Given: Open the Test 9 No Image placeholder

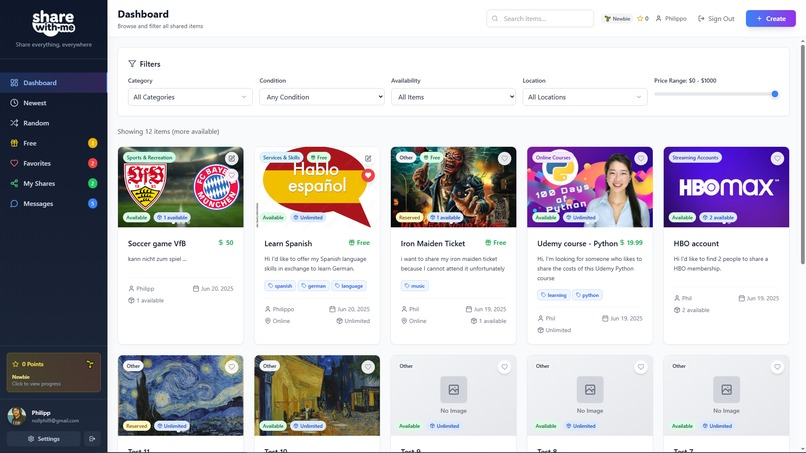Looking at the screenshot, I should [x=453, y=395].
